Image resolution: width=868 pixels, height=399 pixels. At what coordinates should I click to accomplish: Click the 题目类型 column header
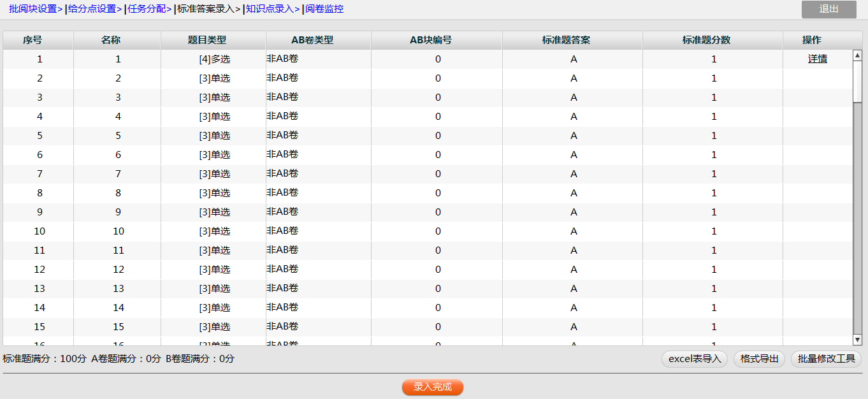[x=206, y=40]
